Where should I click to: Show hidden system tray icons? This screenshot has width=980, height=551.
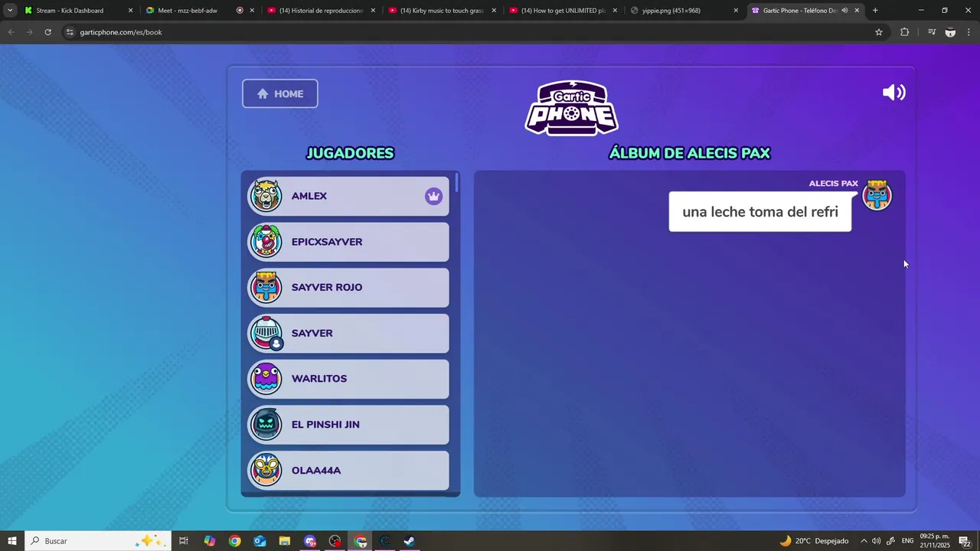864,541
